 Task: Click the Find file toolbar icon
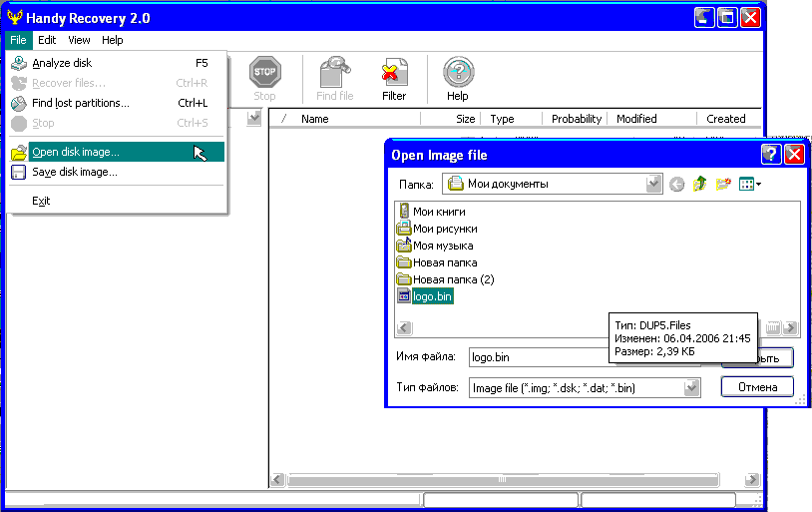pyautogui.click(x=334, y=80)
